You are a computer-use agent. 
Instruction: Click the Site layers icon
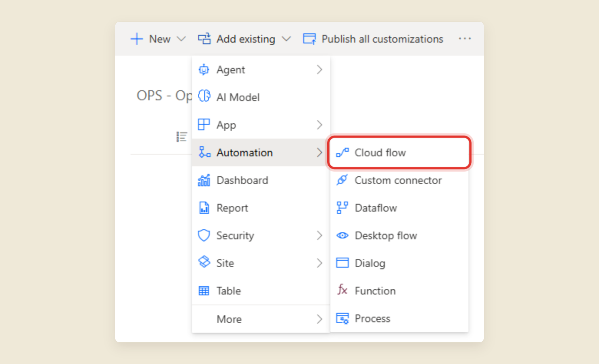204,262
